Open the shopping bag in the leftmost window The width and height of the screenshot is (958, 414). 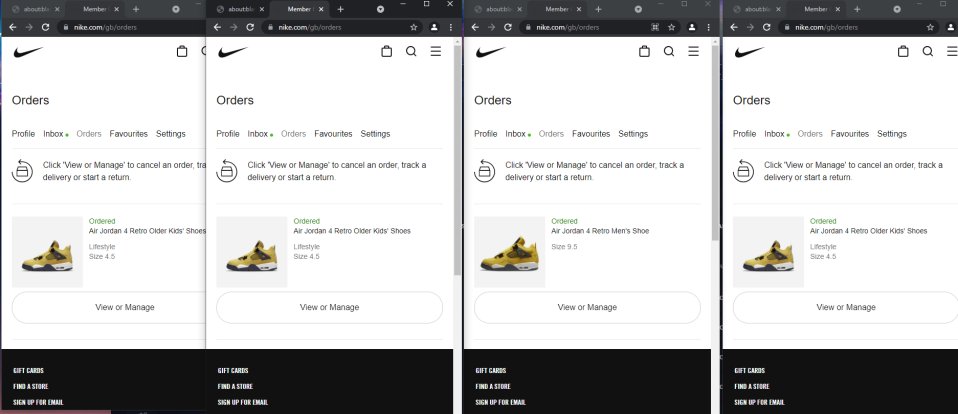(181, 52)
